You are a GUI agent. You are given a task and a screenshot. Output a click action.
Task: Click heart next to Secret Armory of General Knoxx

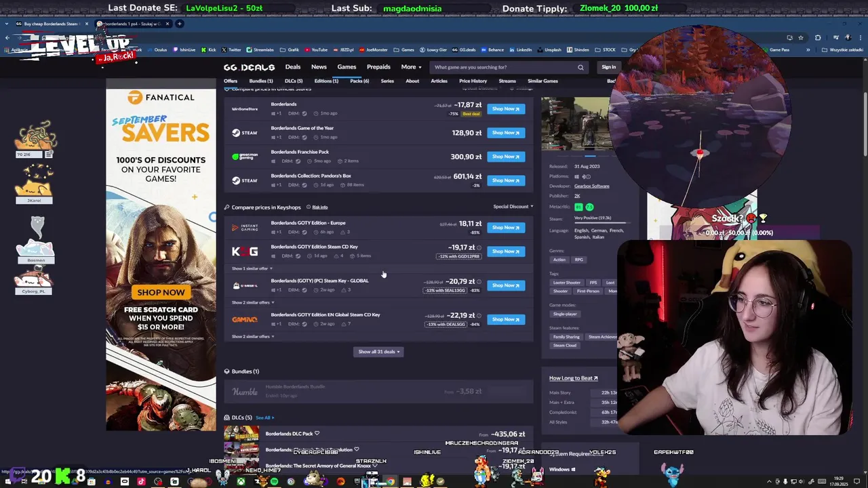(x=375, y=466)
